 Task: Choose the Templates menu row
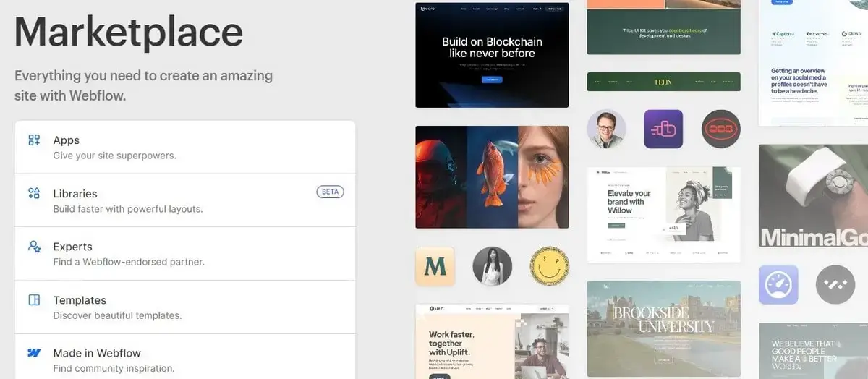tap(184, 307)
